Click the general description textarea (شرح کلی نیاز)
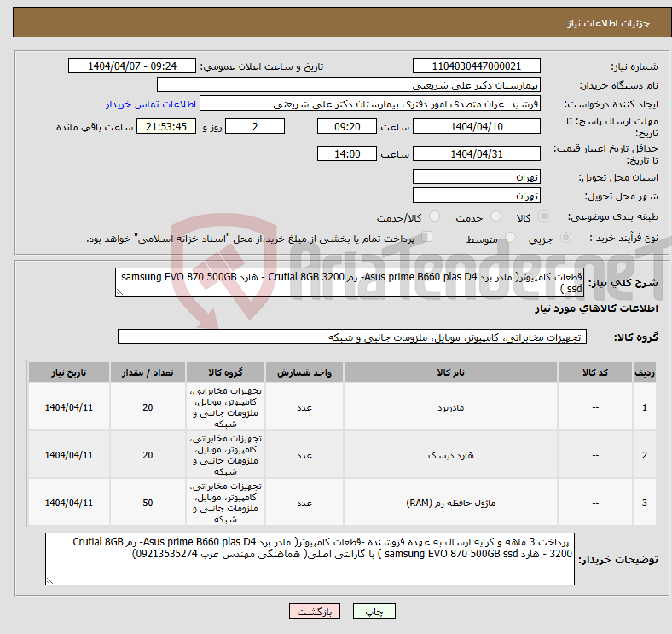Viewport: 672px width, 634px height. 350,282
